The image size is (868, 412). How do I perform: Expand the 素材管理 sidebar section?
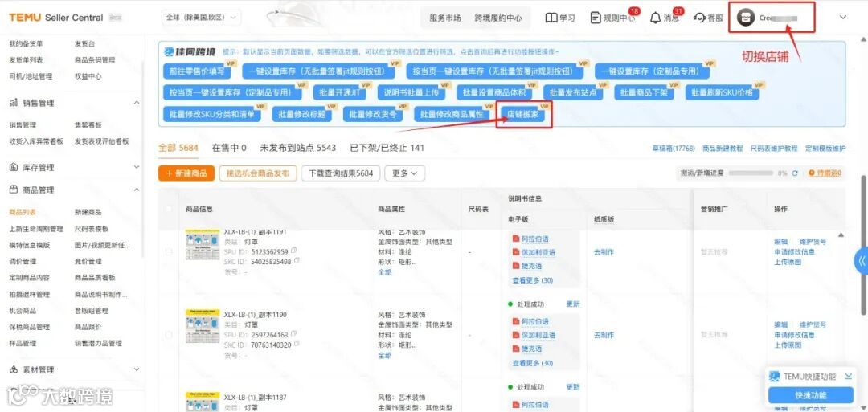tap(137, 369)
